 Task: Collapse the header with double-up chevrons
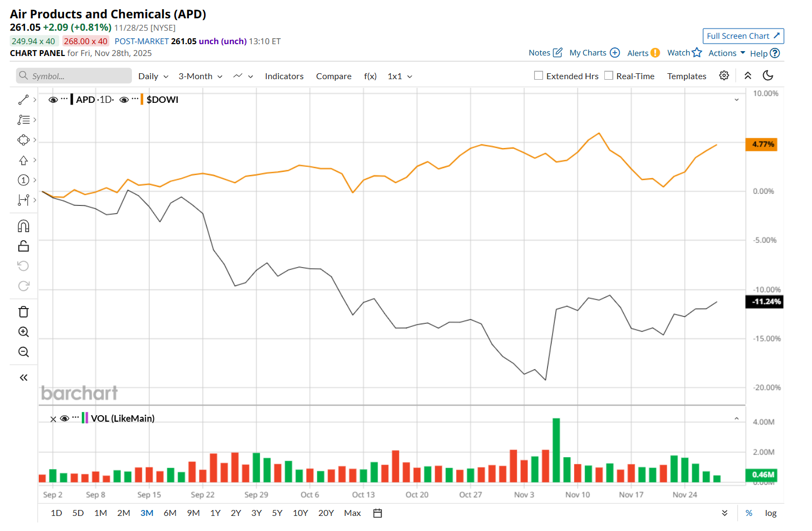(748, 76)
